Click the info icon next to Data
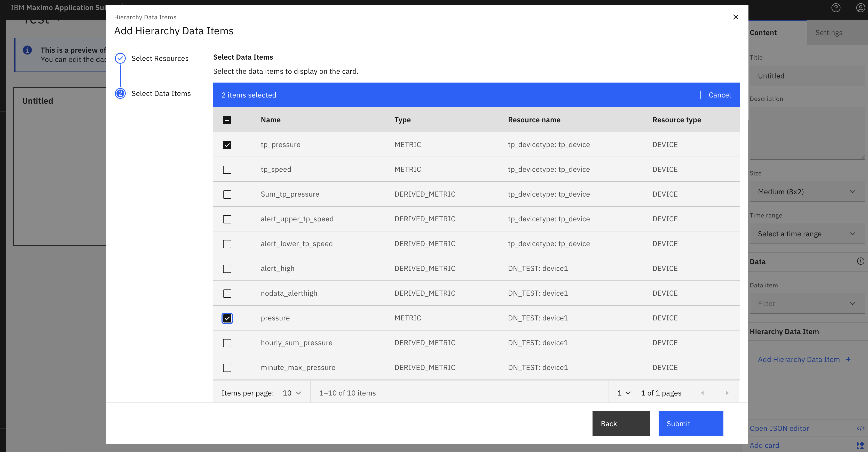Screen dimensions: 868x452 860,261
